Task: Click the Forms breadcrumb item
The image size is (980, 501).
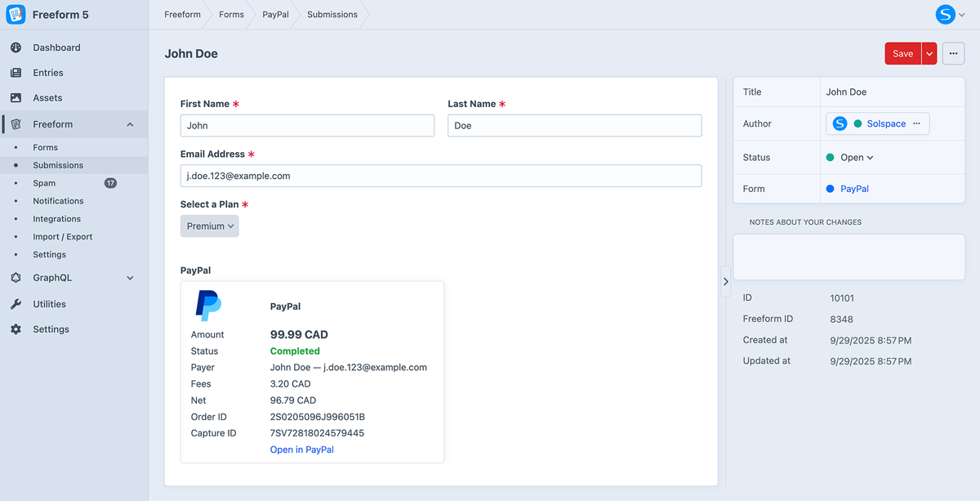Action: (x=231, y=15)
